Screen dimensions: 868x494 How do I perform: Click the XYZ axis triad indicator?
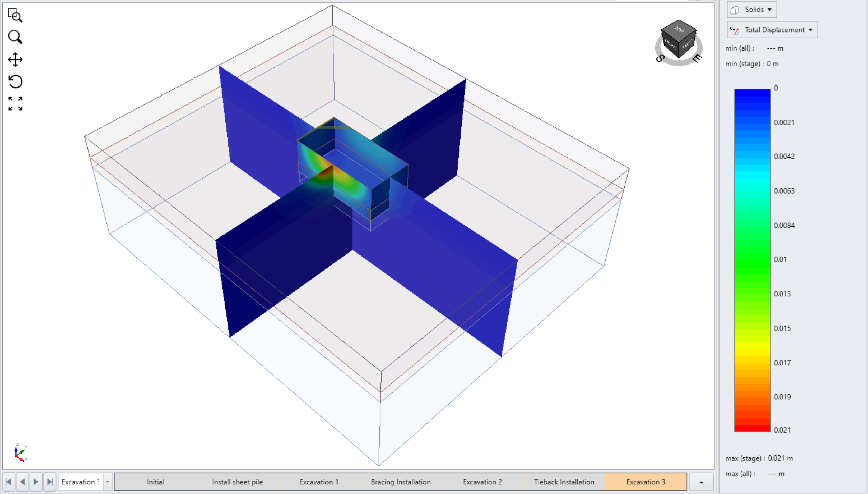[x=20, y=452]
